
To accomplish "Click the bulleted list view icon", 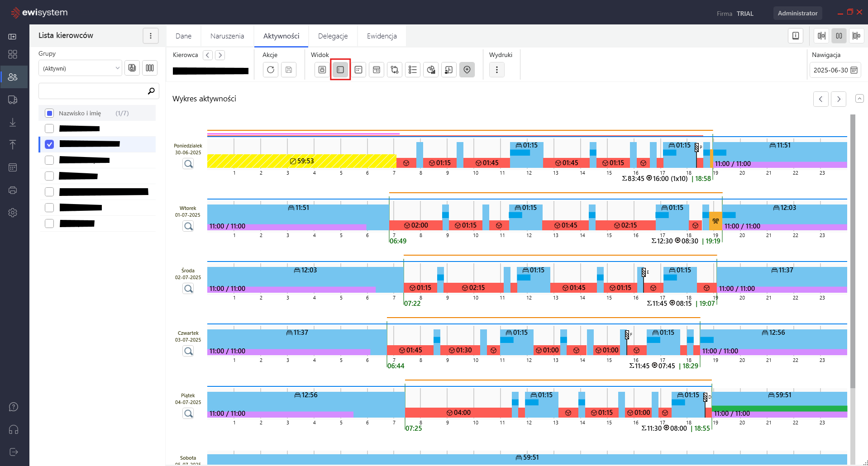I will (x=413, y=70).
